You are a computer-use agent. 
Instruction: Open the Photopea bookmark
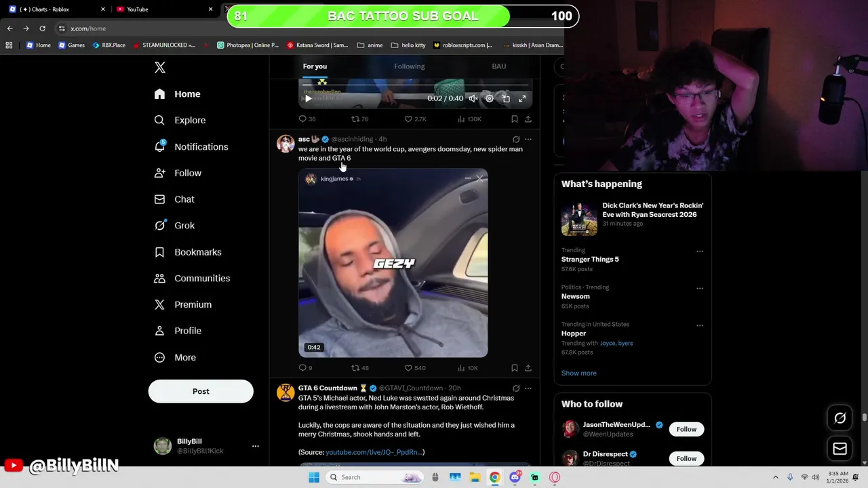[x=248, y=45]
